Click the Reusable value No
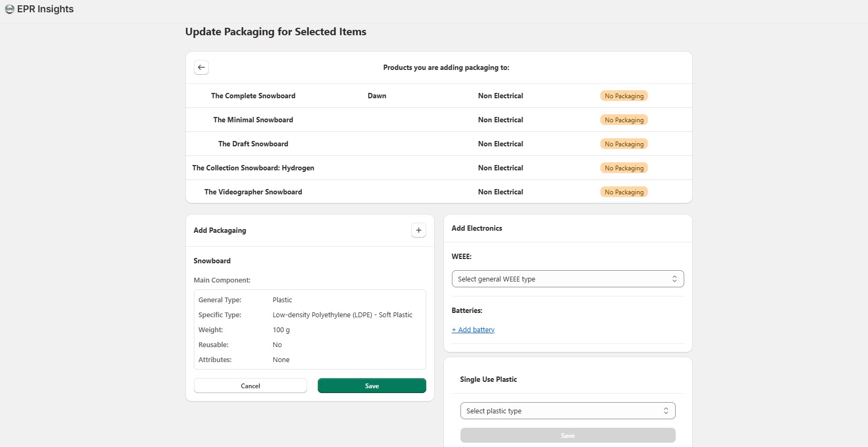 point(277,344)
